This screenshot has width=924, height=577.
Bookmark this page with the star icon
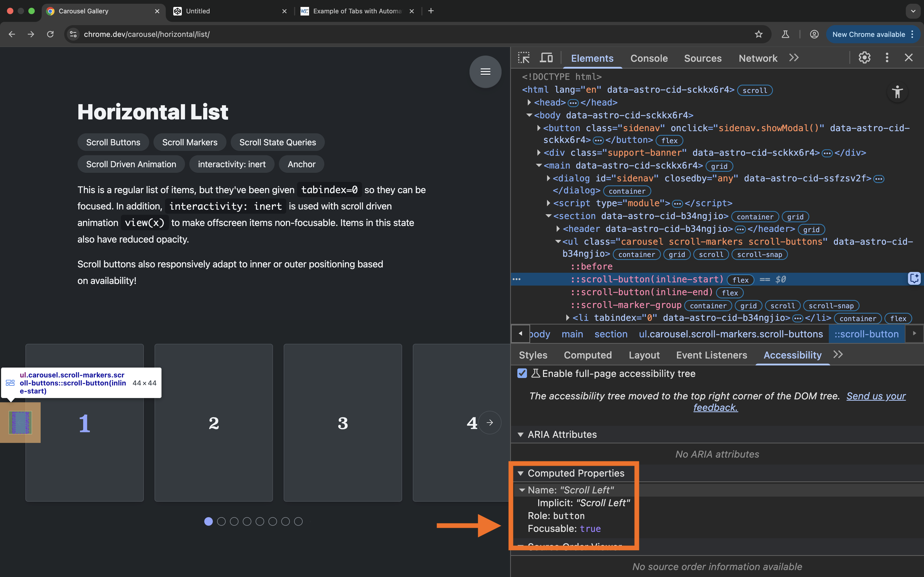(x=758, y=34)
